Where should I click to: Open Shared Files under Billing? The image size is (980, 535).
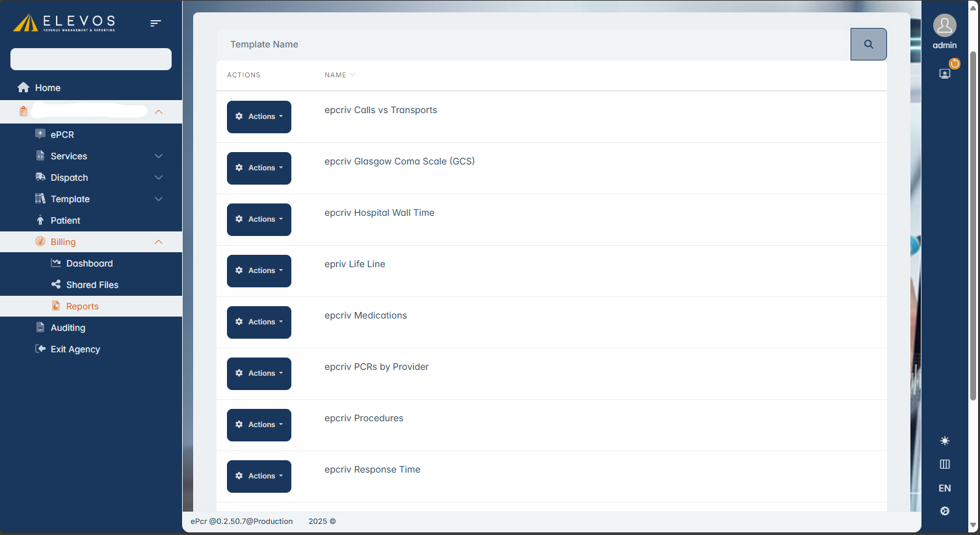(92, 285)
